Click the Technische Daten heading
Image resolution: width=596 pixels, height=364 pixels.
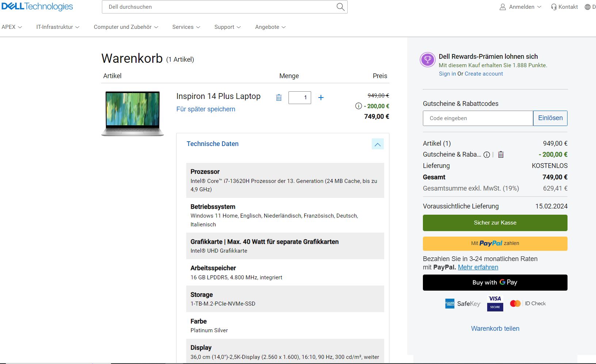213,144
